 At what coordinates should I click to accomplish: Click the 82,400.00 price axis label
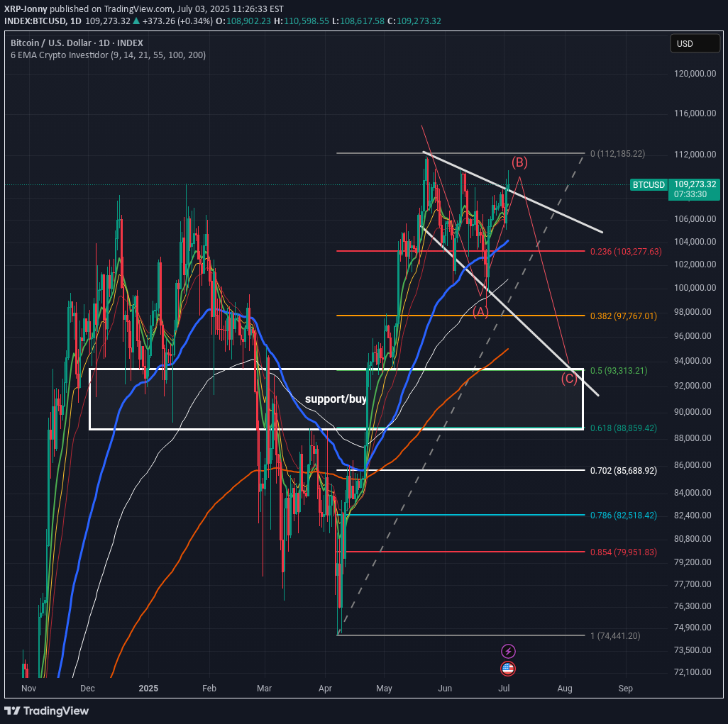(x=693, y=515)
